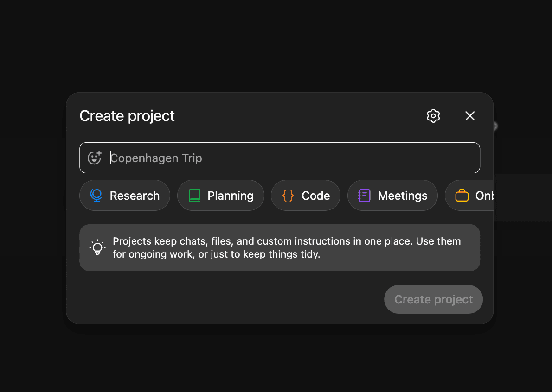The height and width of the screenshot is (392, 552).
Task: Select the partially visible Onboarding template
Action: tap(473, 195)
